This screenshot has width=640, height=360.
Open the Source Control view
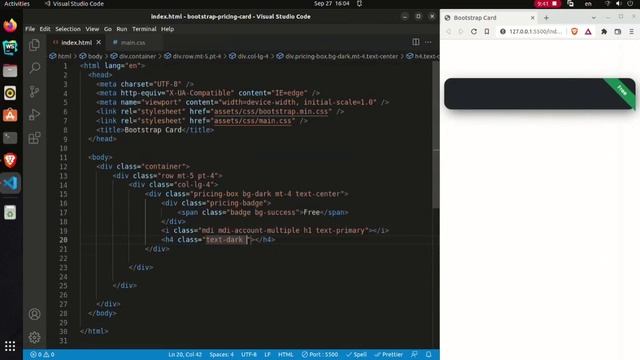[x=35, y=91]
